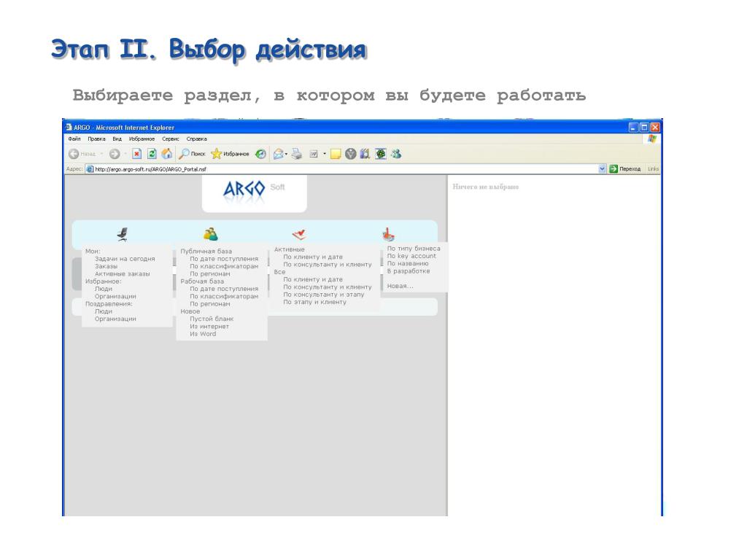Viewport: 747px width, 560px height.
Task: Click the Ничего не выбрано text
Action: point(485,187)
